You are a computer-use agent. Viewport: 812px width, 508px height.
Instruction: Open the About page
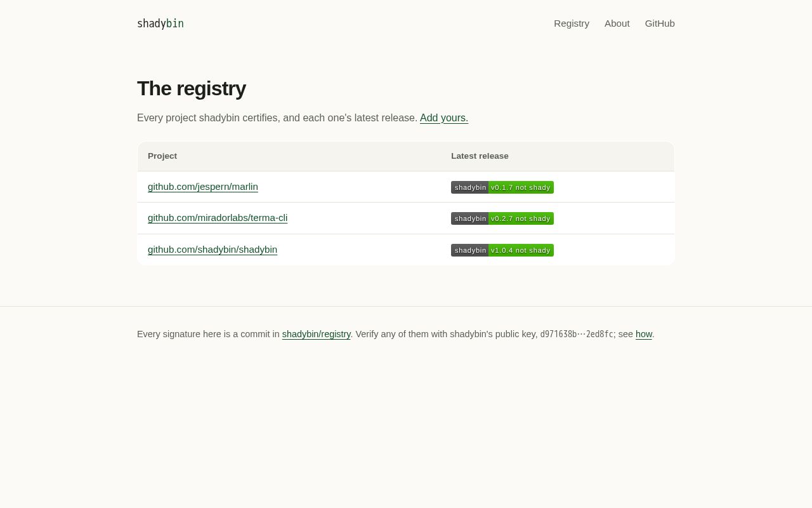617,23
